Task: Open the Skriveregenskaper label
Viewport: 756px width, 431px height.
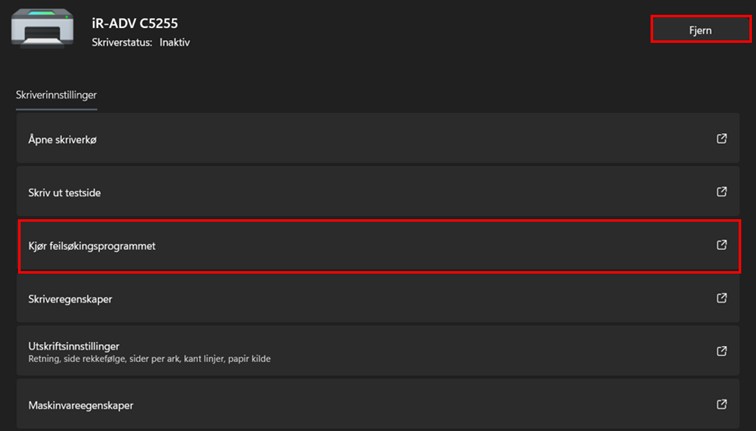Action: point(70,299)
